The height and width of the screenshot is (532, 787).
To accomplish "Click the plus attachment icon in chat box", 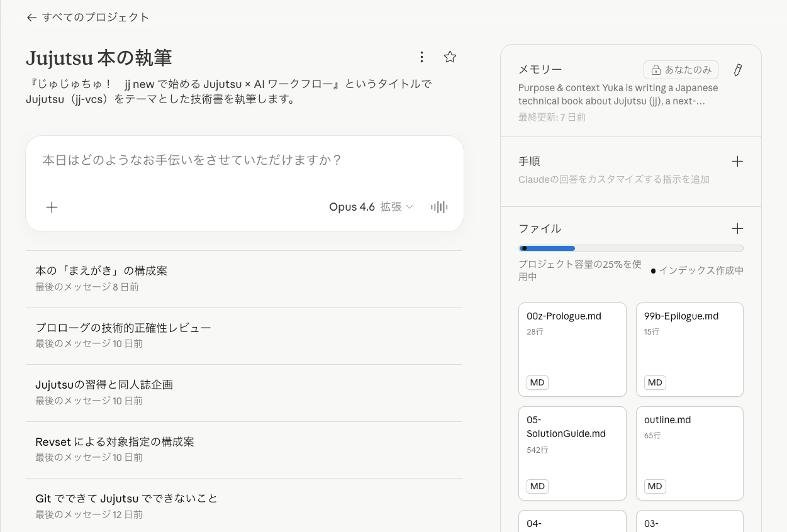I will pyautogui.click(x=52, y=207).
